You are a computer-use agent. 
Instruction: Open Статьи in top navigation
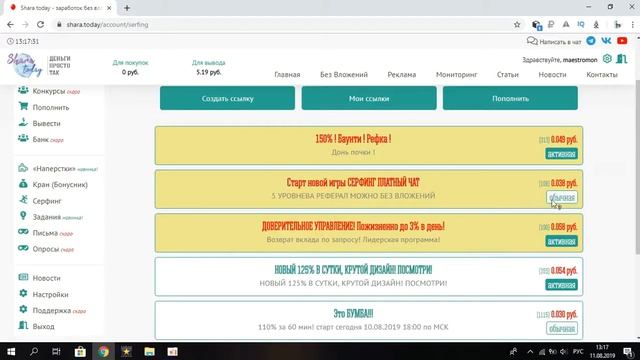[x=508, y=75]
